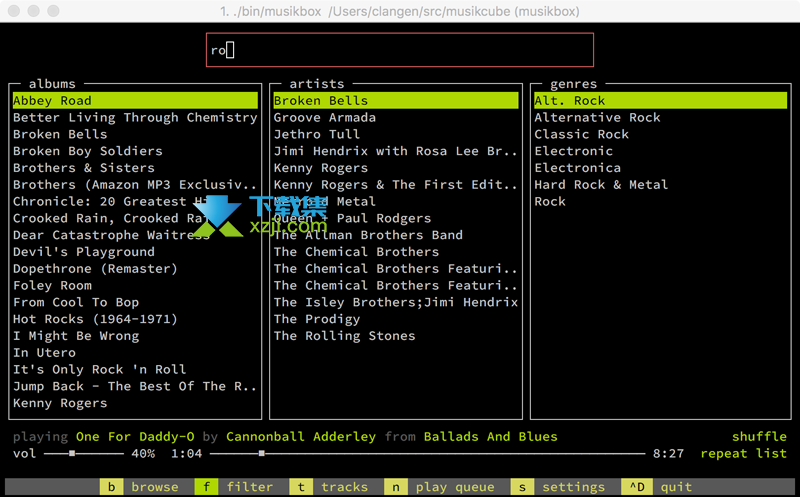Select Classic Rock genre
800x497 pixels.
661,134
